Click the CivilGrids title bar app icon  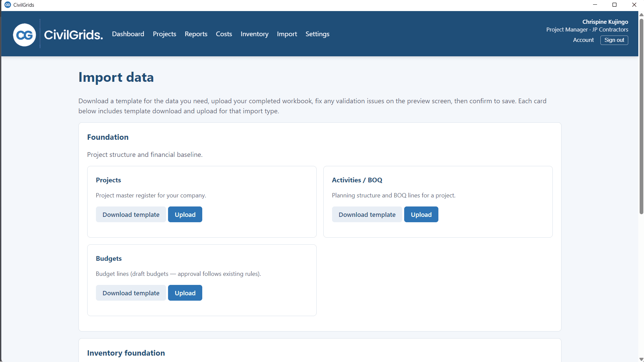(7, 5)
